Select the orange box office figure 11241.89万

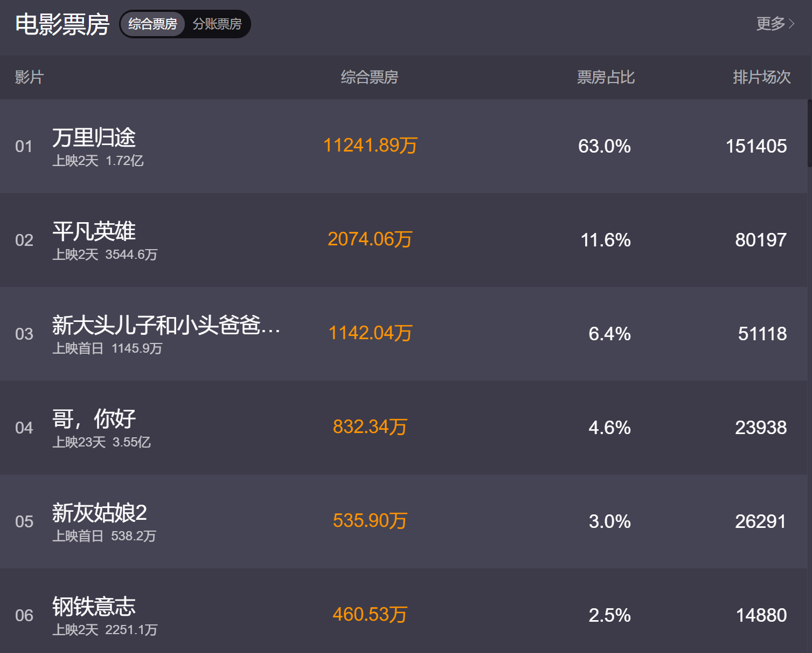[370, 146]
